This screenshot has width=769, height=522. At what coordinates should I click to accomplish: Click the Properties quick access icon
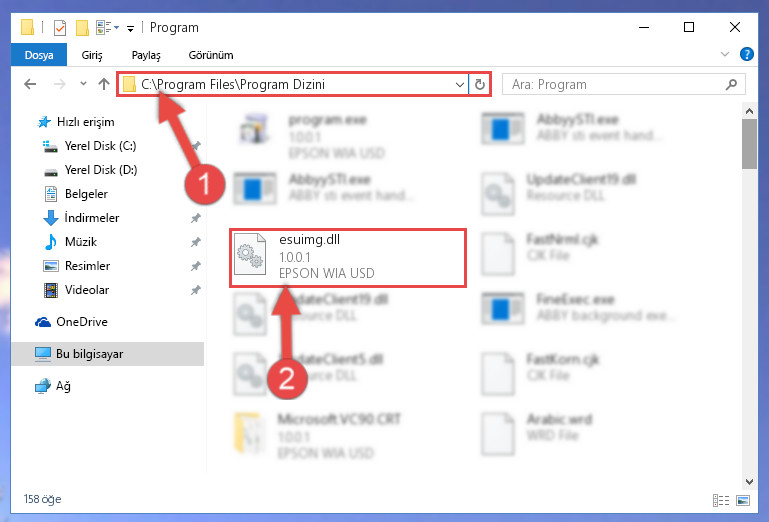coord(60,27)
